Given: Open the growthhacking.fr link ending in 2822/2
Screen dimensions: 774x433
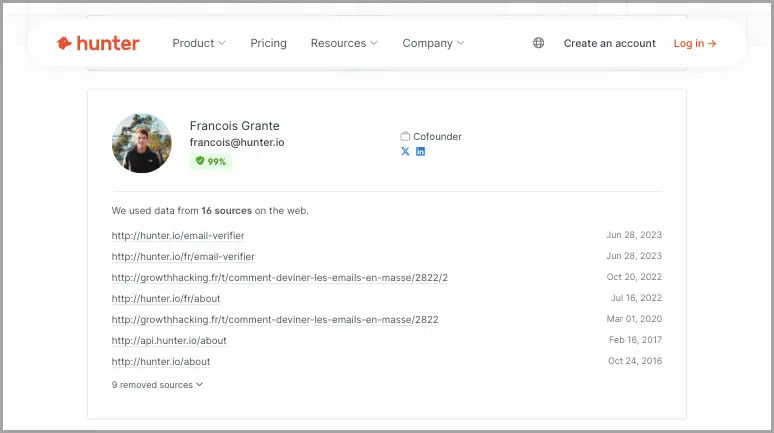Looking at the screenshot, I should pyautogui.click(x=279, y=277).
